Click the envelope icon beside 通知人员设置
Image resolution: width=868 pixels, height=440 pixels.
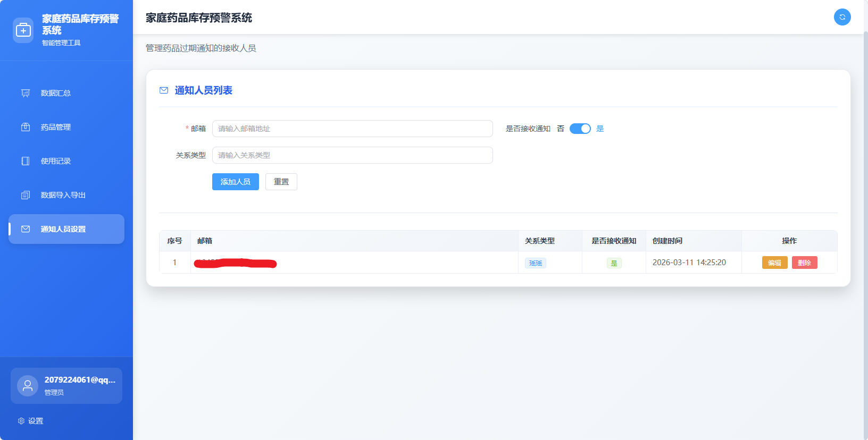[x=26, y=229]
